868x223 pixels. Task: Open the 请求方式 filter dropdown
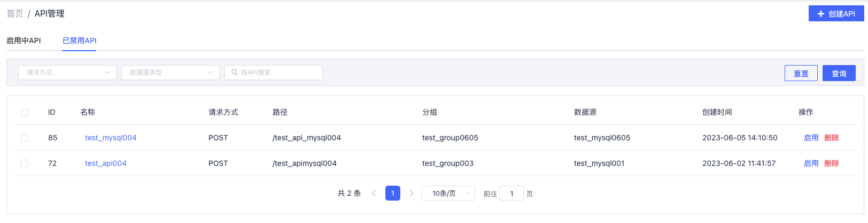pyautogui.click(x=67, y=73)
